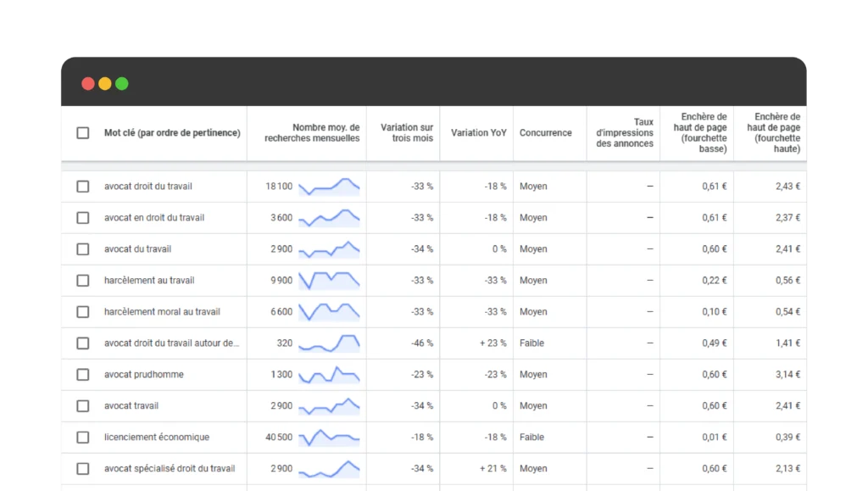Click the 'Variation sur trois mois' column header
The width and height of the screenshot is (868, 491).
(x=406, y=133)
